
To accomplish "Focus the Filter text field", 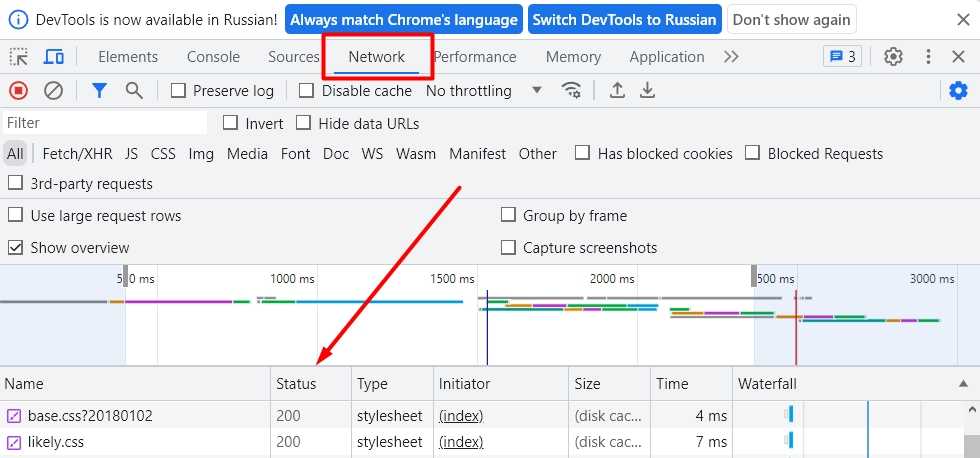I will coord(105,123).
